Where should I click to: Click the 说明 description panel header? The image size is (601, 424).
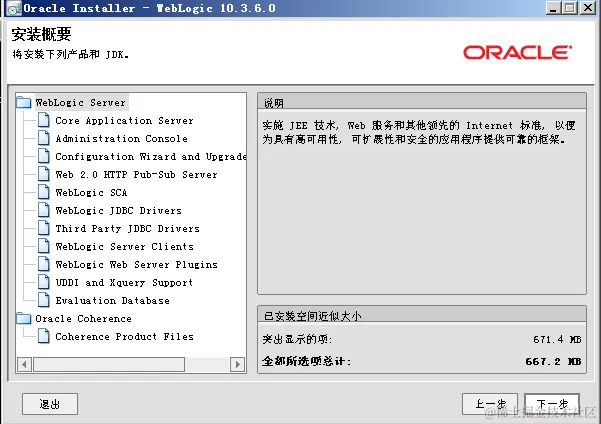[422, 102]
